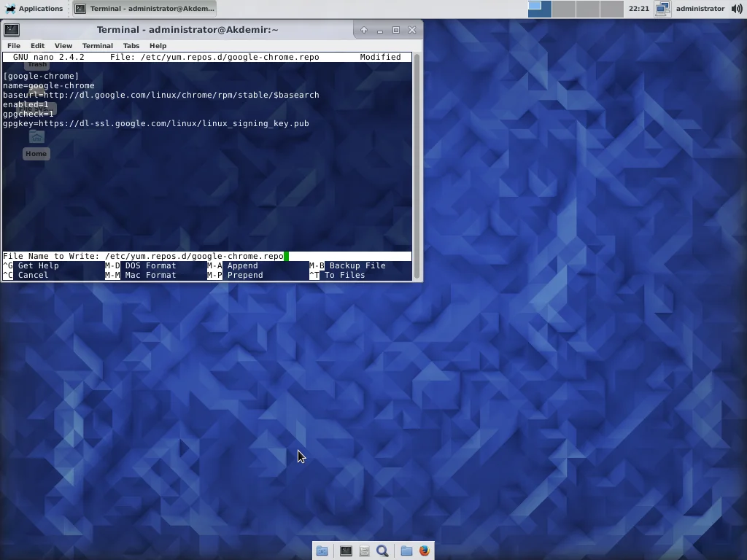Image resolution: width=747 pixels, height=560 pixels.
Task: Open the administrator user menu
Action: click(700, 9)
